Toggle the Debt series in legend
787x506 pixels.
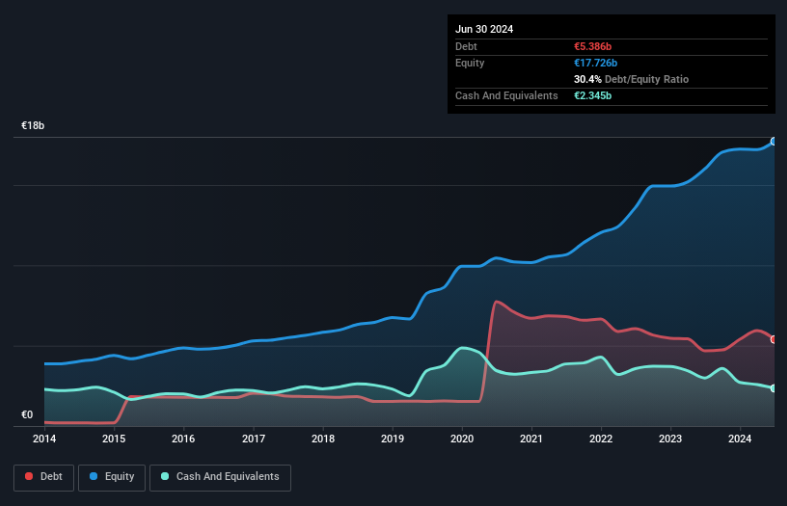44,477
